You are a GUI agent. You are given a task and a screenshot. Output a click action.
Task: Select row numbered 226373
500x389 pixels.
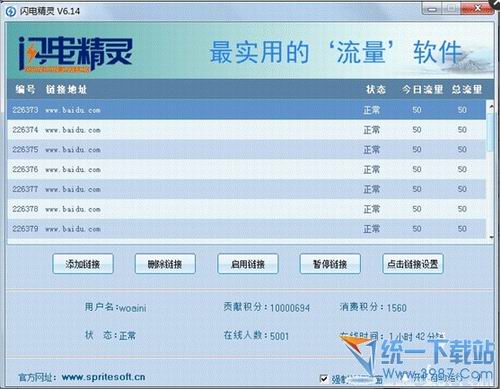click(246, 110)
